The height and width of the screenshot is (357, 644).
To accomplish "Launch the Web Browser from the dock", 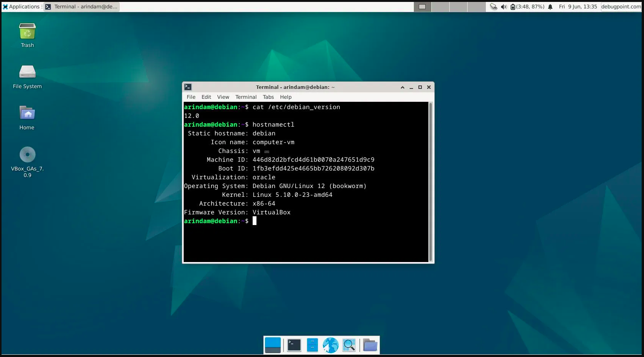I will coord(330,345).
